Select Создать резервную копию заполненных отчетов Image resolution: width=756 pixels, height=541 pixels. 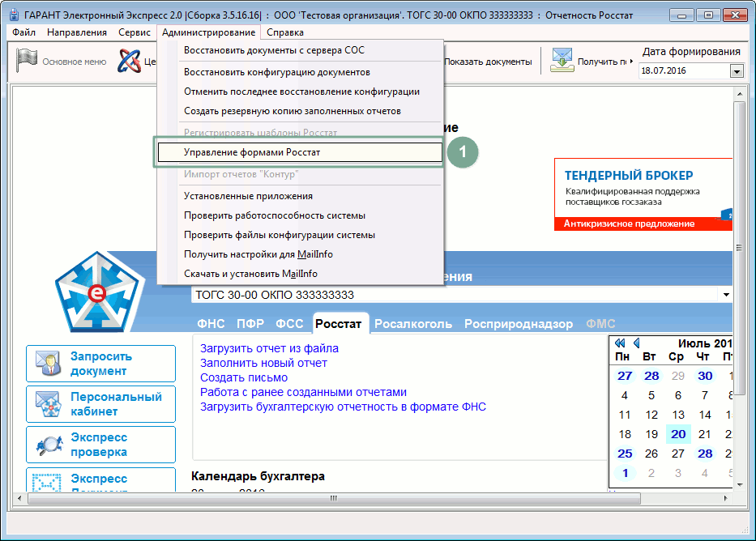pyautogui.click(x=300, y=111)
